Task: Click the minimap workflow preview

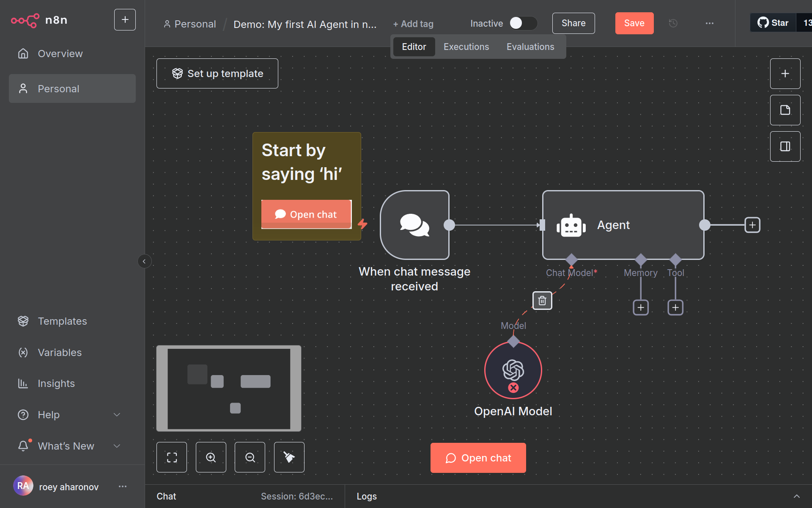Action: tap(229, 388)
